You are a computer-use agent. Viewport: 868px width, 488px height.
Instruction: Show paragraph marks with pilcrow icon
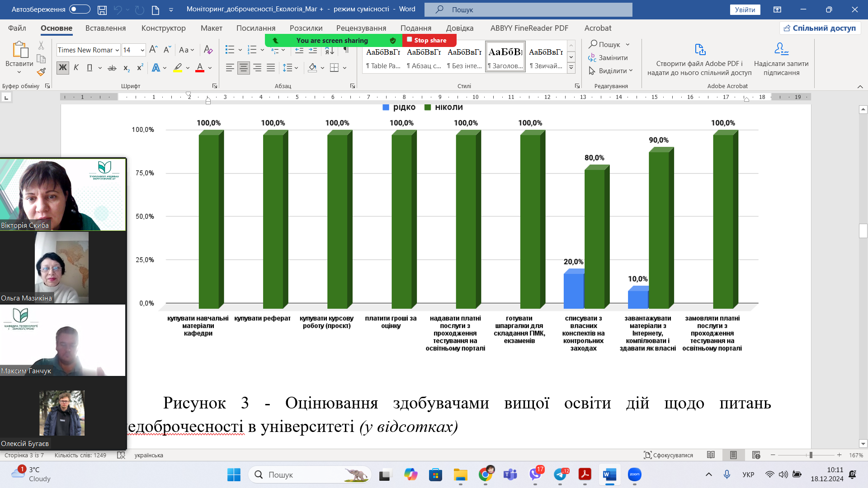[346, 50]
